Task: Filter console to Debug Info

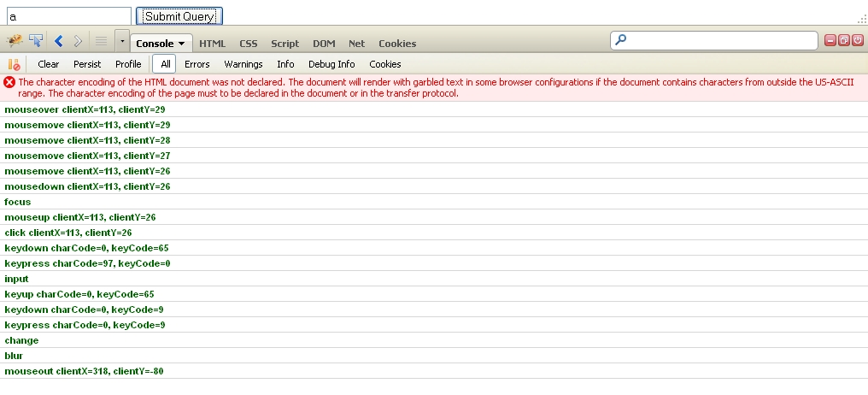Action: [331, 64]
